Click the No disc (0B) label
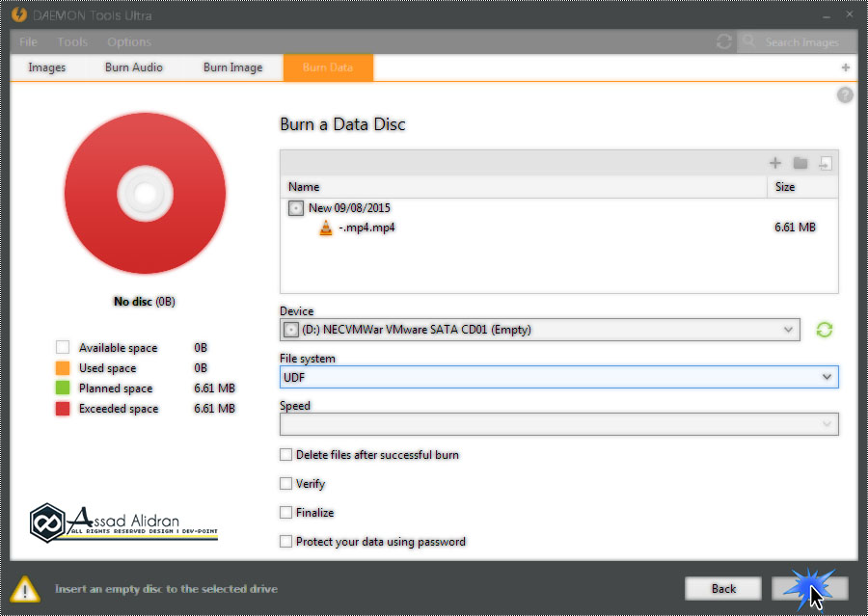868x616 pixels. [145, 302]
